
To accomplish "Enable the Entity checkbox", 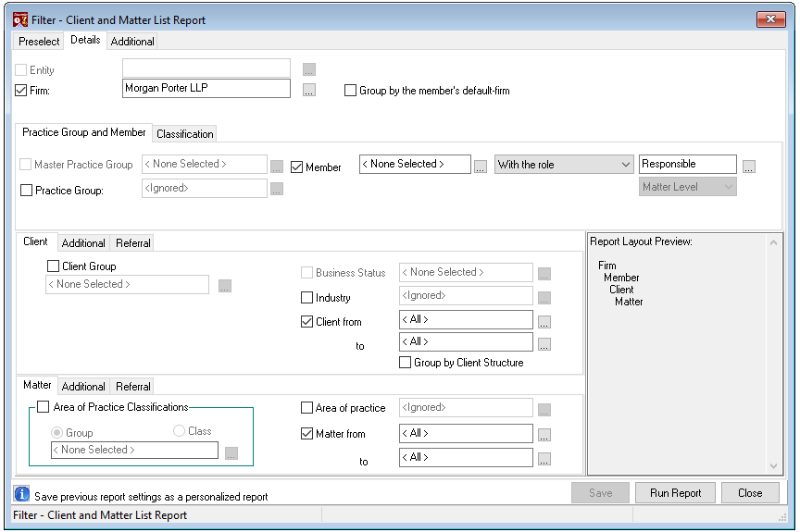I will (x=21, y=69).
